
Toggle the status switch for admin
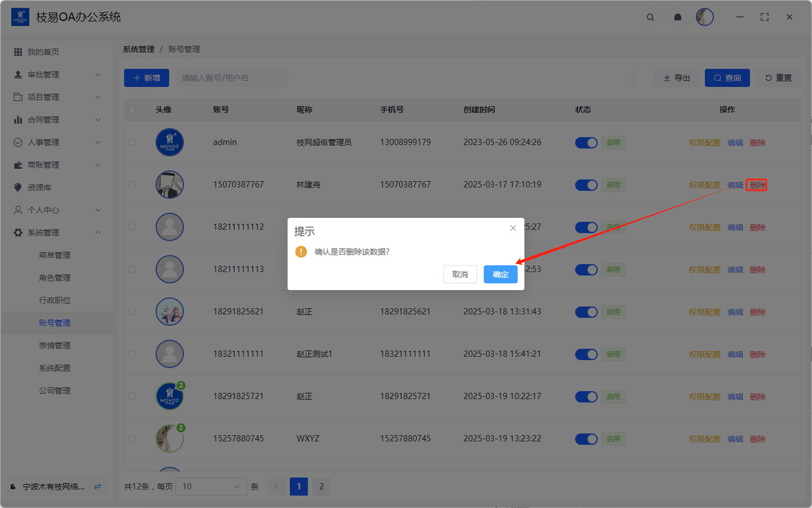[x=586, y=142]
